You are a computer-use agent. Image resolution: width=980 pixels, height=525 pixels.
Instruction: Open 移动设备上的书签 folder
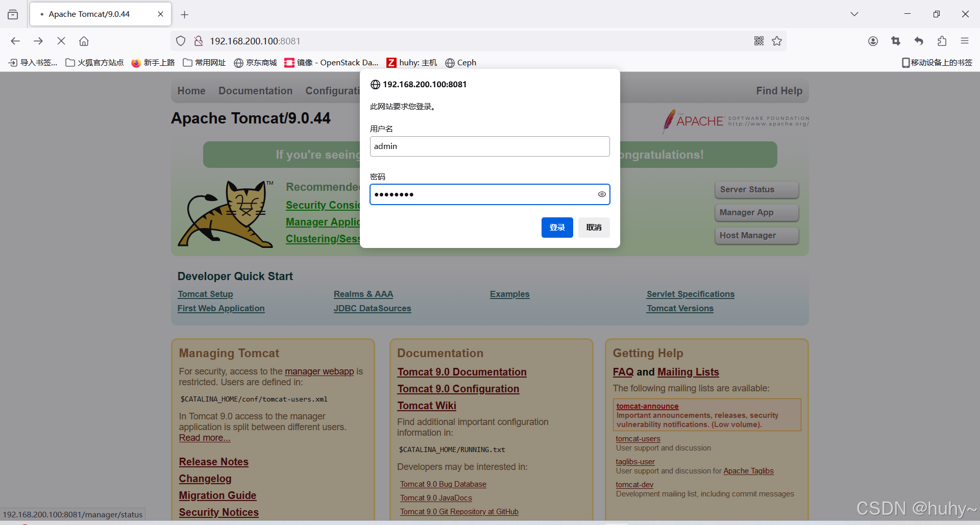click(x=937, y=62)
